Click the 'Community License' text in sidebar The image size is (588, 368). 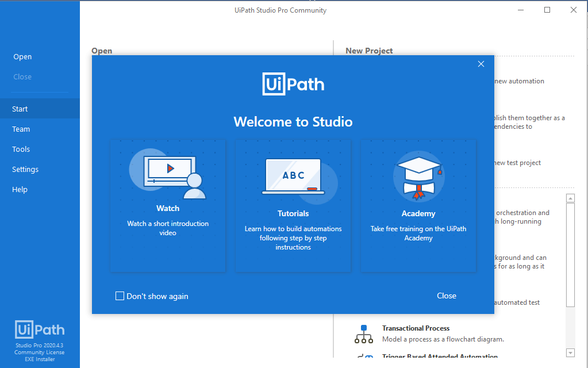(40, 352)
